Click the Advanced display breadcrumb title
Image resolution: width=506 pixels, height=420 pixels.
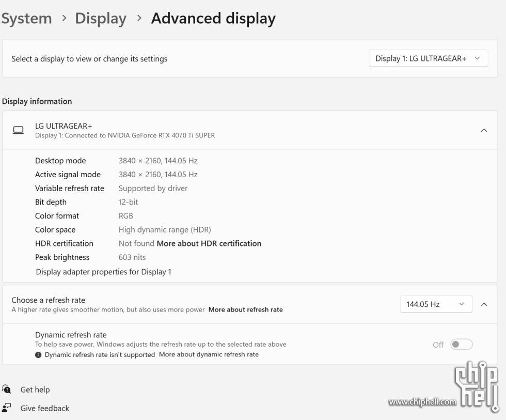pos(213,19)
